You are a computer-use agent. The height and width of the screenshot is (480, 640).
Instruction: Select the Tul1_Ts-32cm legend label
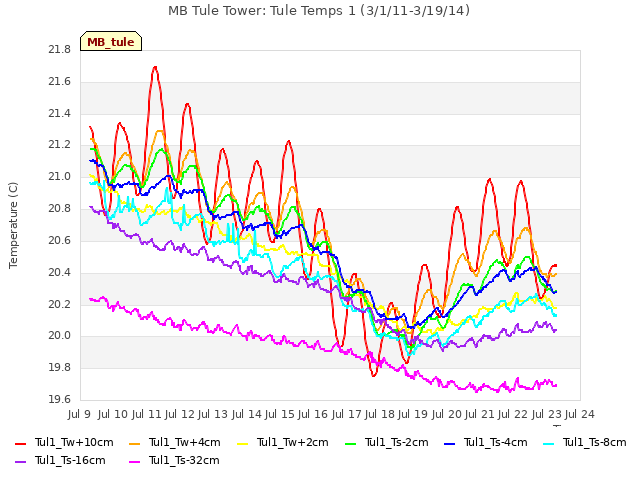(x=184, y=460)
